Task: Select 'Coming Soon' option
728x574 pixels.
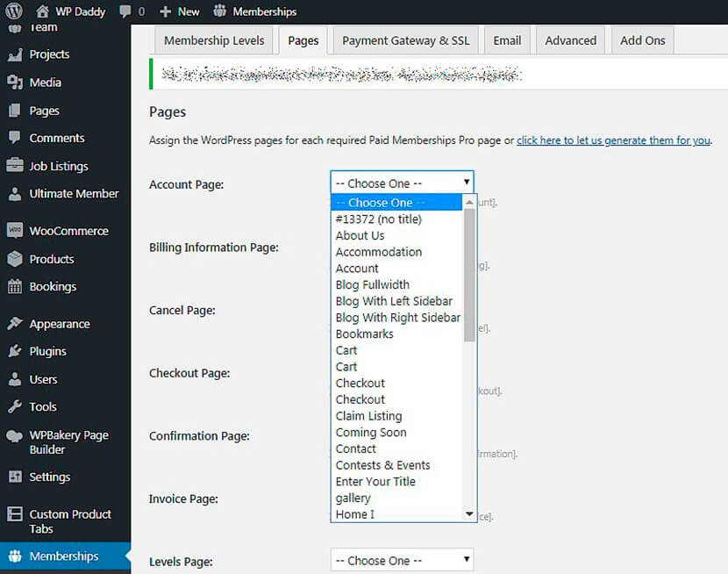Action: pos(396,433)
